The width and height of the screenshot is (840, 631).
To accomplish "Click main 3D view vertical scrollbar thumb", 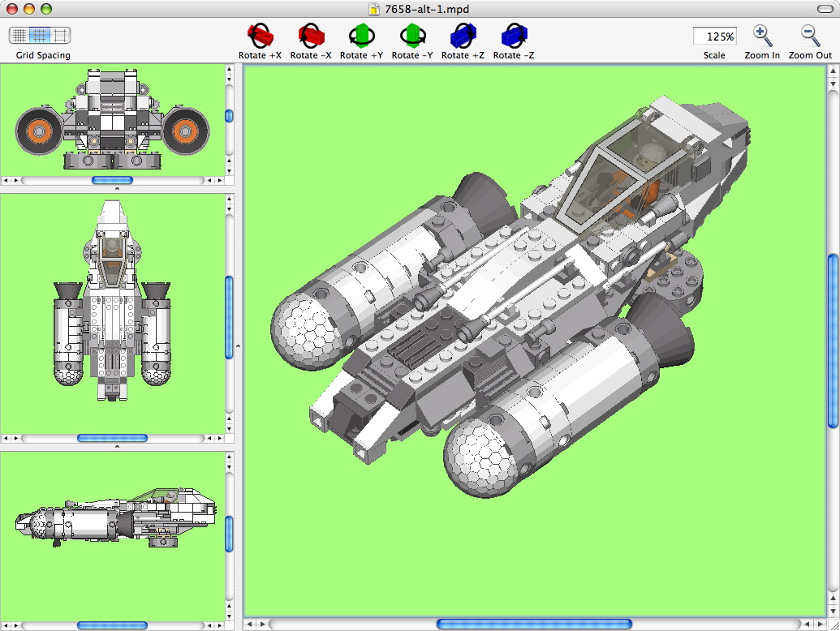I will click(833, 341).
